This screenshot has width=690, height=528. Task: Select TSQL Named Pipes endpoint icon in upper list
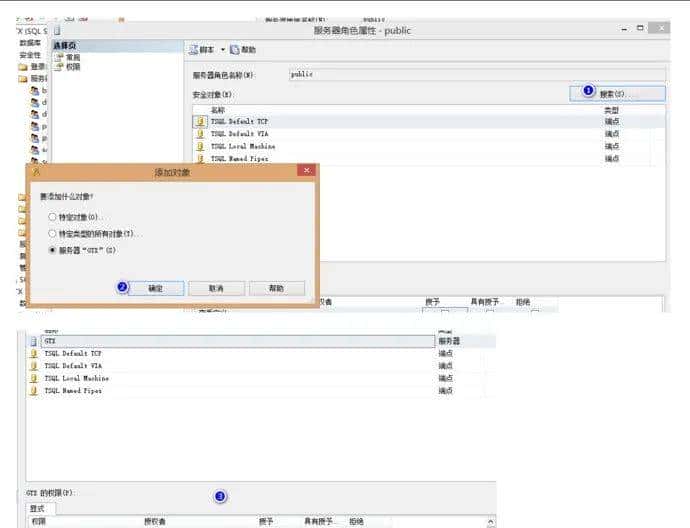201,158
